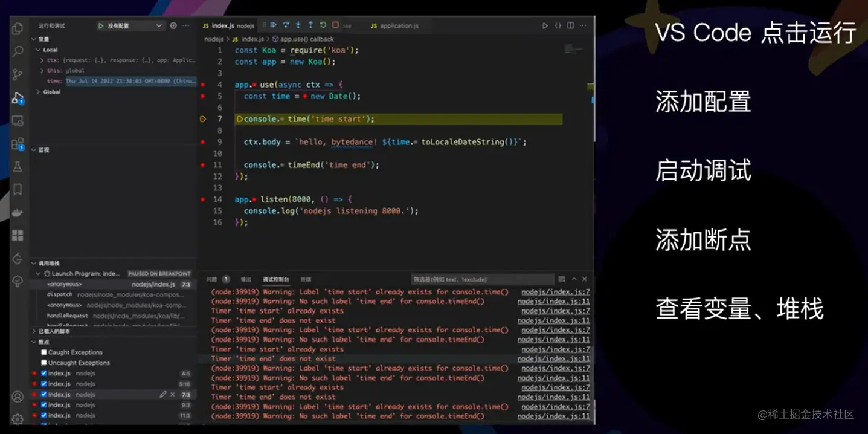Open the Testing flask view

point(18,167)
